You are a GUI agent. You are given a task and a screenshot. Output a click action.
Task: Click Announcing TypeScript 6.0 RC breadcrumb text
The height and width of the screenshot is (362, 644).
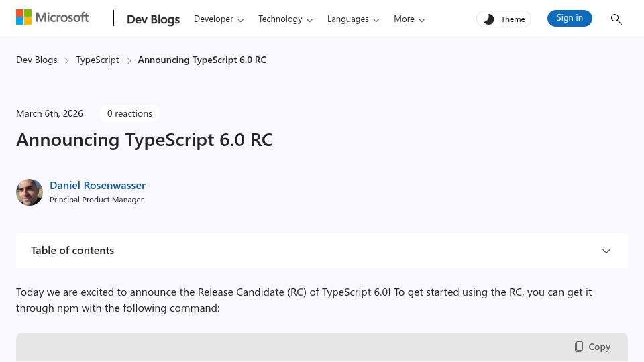tap(202, 60)
